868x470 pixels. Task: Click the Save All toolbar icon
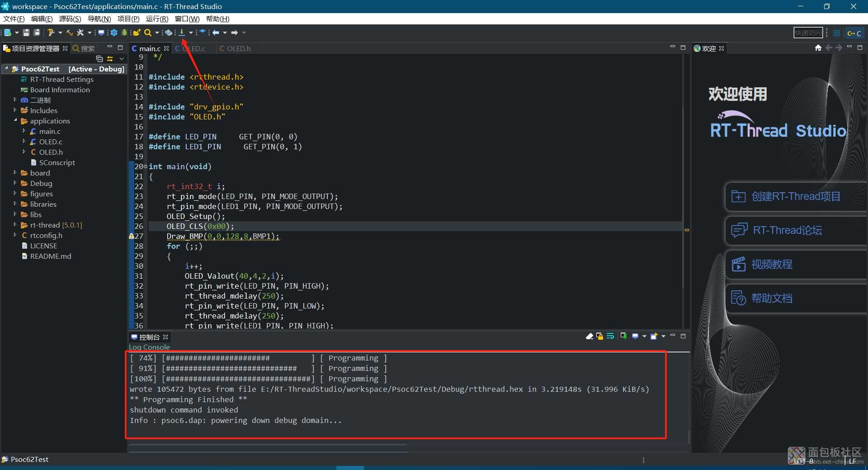tap(37, 33)
